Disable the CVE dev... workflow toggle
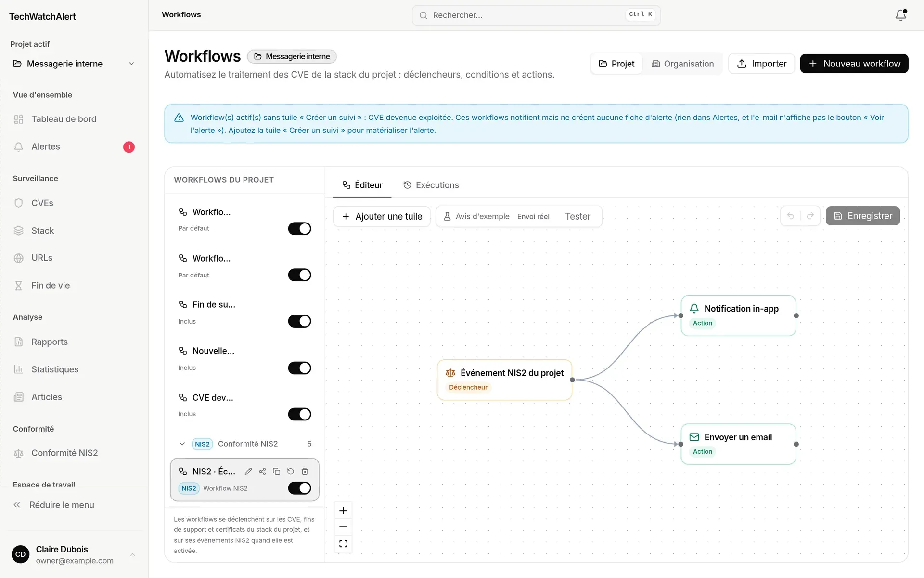The height and width of the screenshot is (578, 924). pos(299,414)
